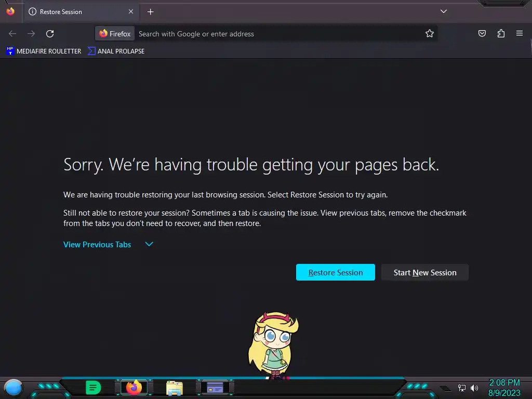Open the green notes app on taskbar
The image size is (532, 399).
pyautogui.click(x=94, y=388)
